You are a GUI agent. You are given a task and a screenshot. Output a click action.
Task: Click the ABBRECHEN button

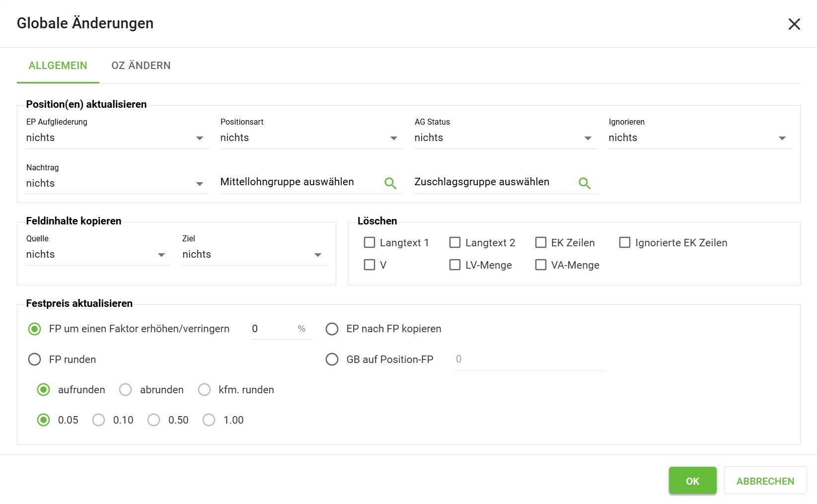pos(765,481)
